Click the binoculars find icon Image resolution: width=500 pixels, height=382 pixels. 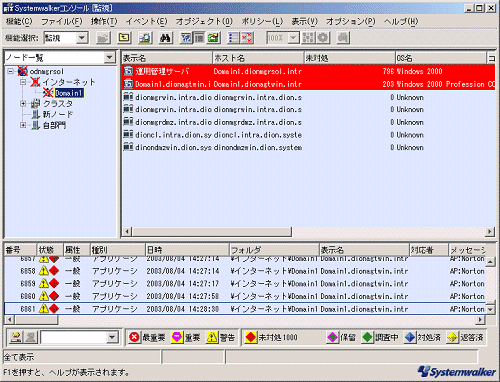point(165,38)
